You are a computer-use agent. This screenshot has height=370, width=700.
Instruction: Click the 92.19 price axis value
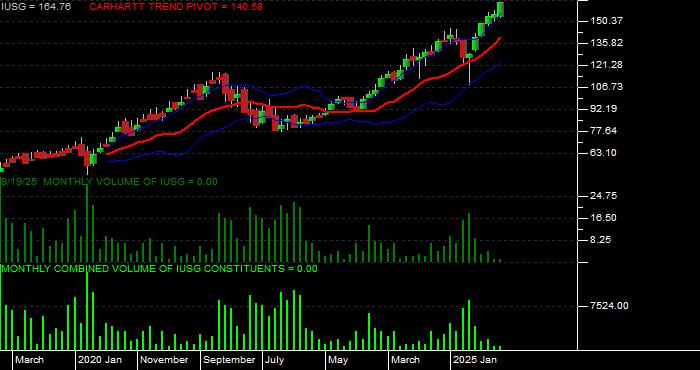603,109
